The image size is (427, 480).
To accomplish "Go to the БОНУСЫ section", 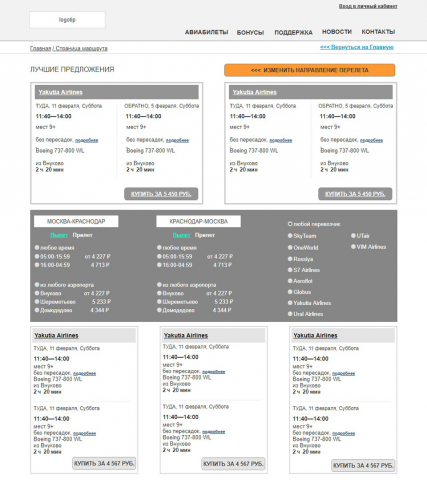I will point(250,33).
